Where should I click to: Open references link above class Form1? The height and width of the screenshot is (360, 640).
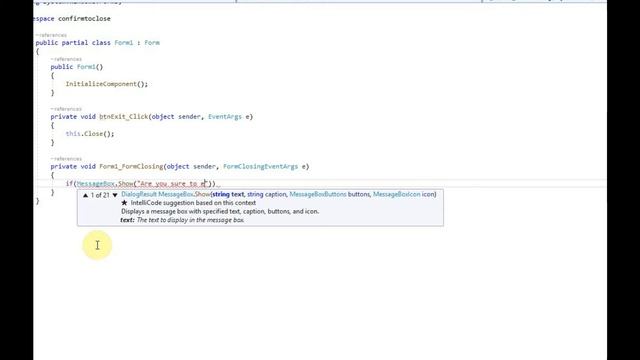pos(51,35)
